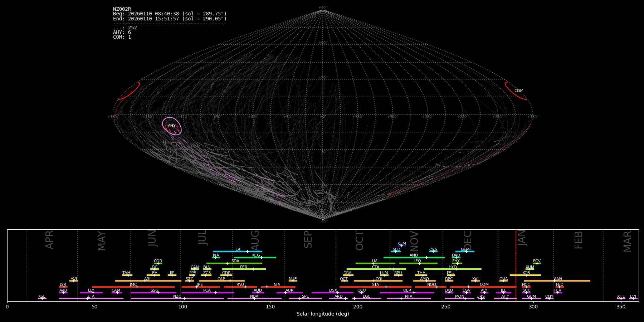Screen dimensions: 644x322
Task: Click the COM: 1 count in the header
Action: (x=122, y=37)
